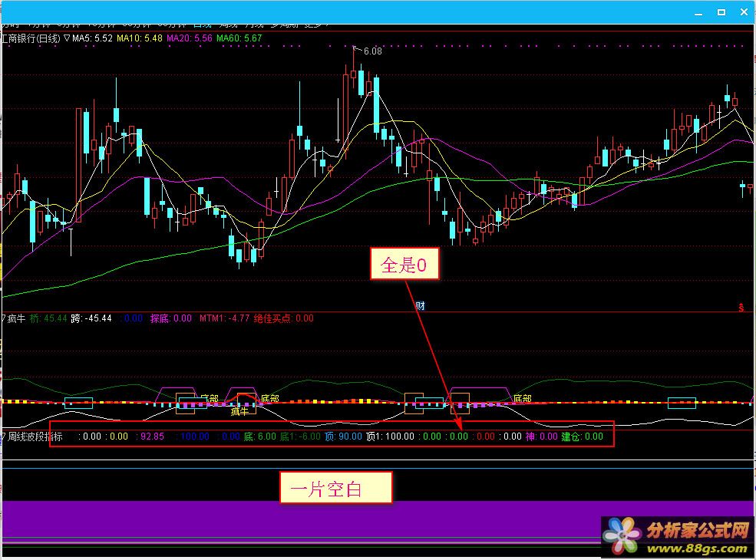Click the 疯牛 indicator name in its header
756x560 pixels.
[16, 318]
